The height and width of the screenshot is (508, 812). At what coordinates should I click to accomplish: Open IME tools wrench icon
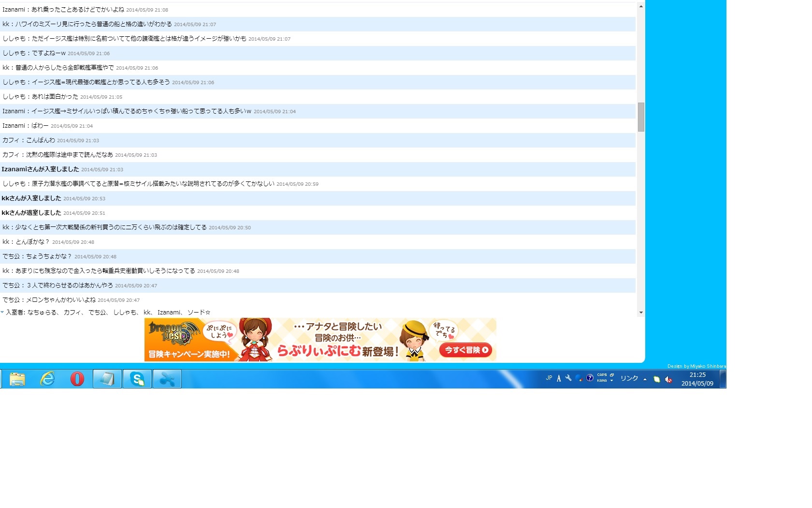pos(568,378)
